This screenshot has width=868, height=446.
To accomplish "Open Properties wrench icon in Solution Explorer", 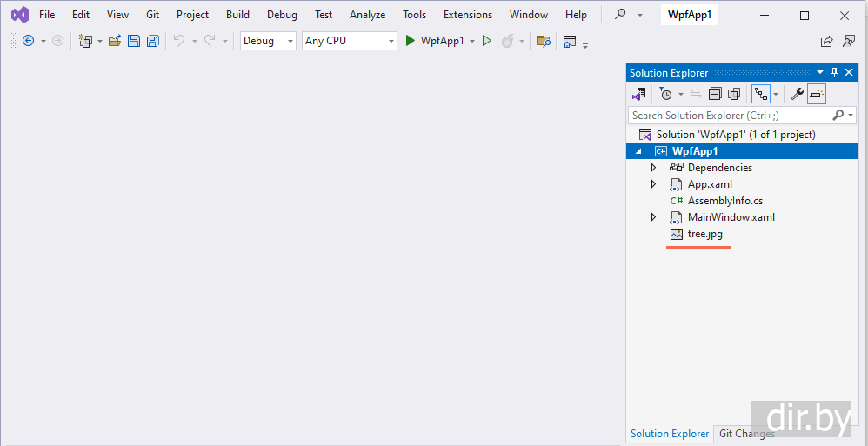I will click(797, 94).
